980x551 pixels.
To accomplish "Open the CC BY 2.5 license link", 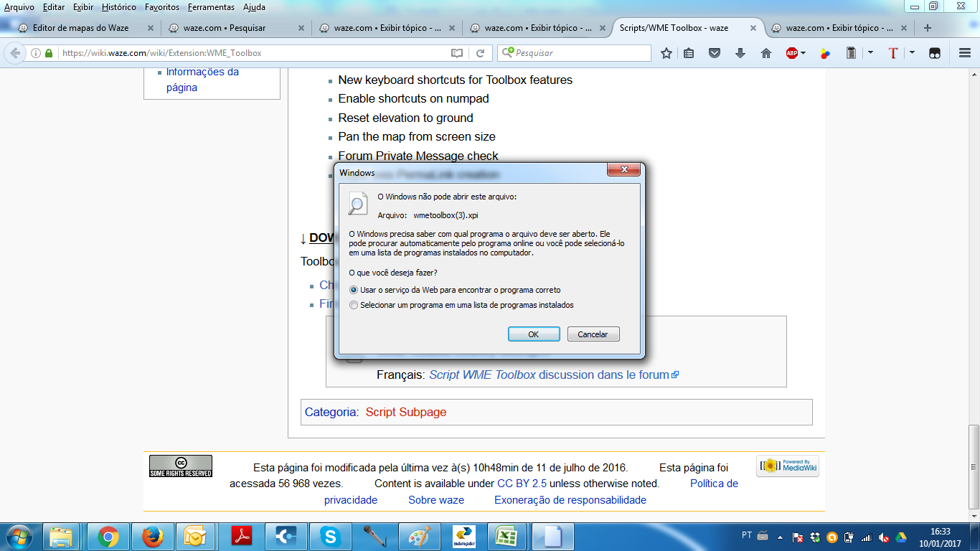I will [522, 484].
